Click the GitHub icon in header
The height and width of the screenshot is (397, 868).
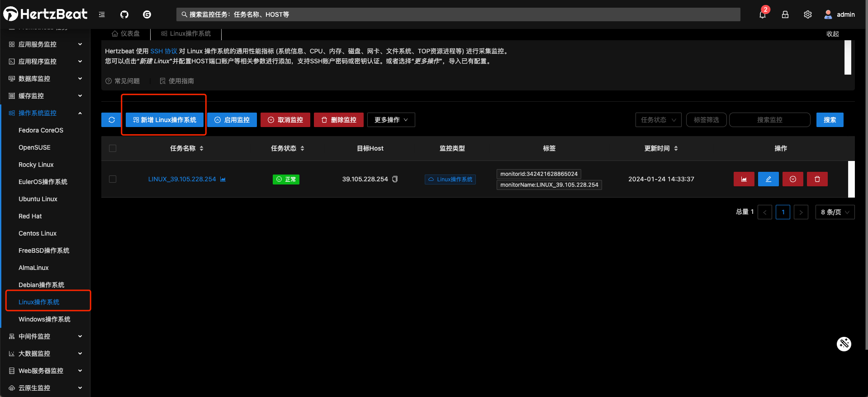(124, 14)
